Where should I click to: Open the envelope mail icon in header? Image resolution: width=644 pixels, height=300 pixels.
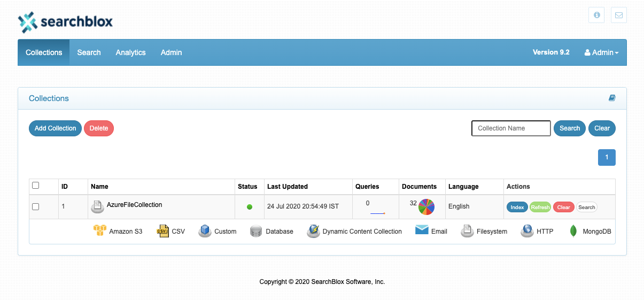click(x=619, y=15)
